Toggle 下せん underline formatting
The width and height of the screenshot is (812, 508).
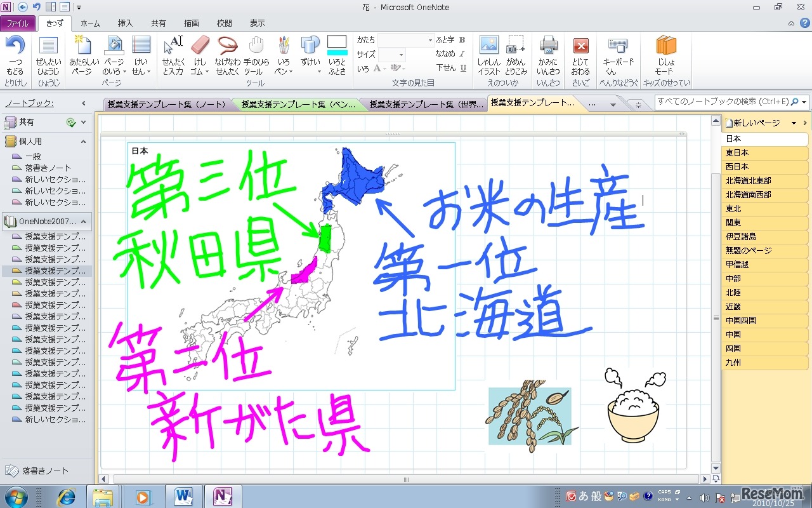pos(463,68)
